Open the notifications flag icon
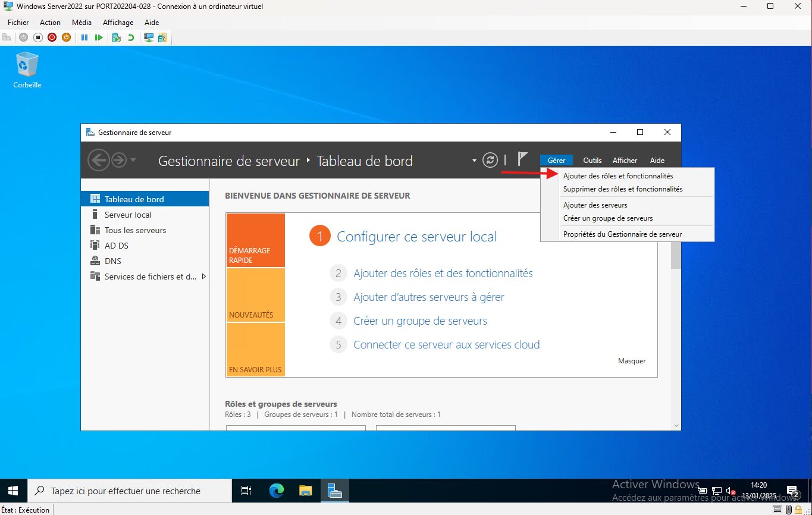This screenshot has width=812, height=515. (522, 159)
